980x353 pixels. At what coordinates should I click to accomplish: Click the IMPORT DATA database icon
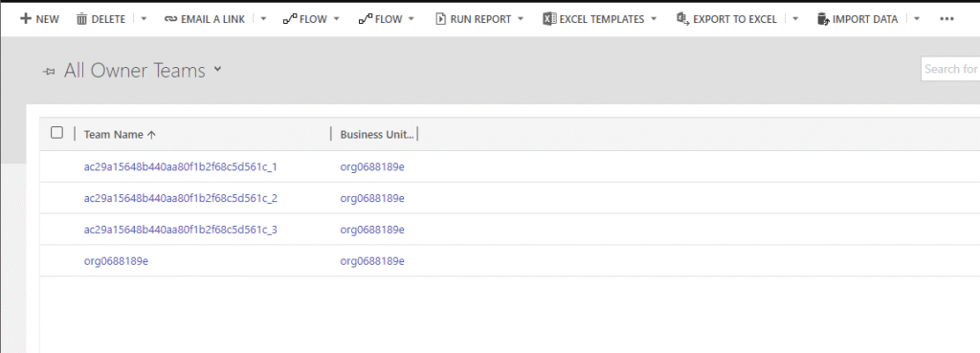[x=824, y=19]
